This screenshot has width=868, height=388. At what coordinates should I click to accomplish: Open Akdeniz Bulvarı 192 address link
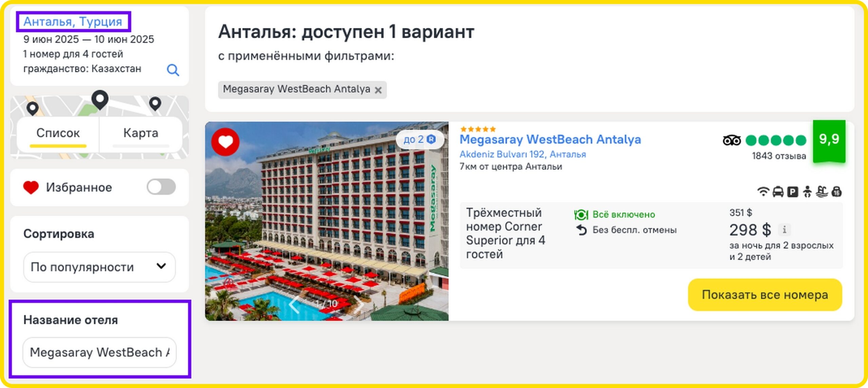[522, 154]
